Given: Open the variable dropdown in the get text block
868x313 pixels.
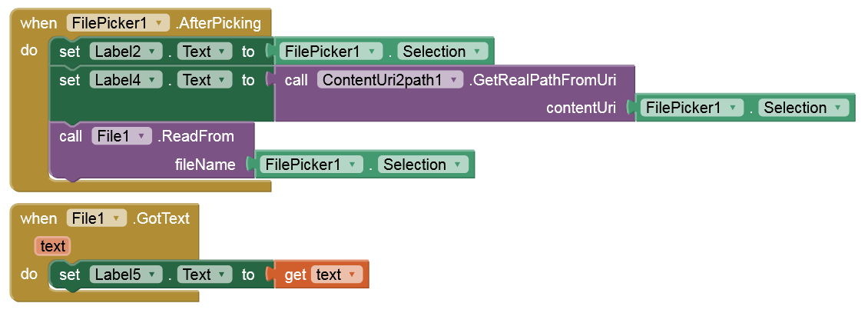Looking at the screenshot, I should point(352,275).
